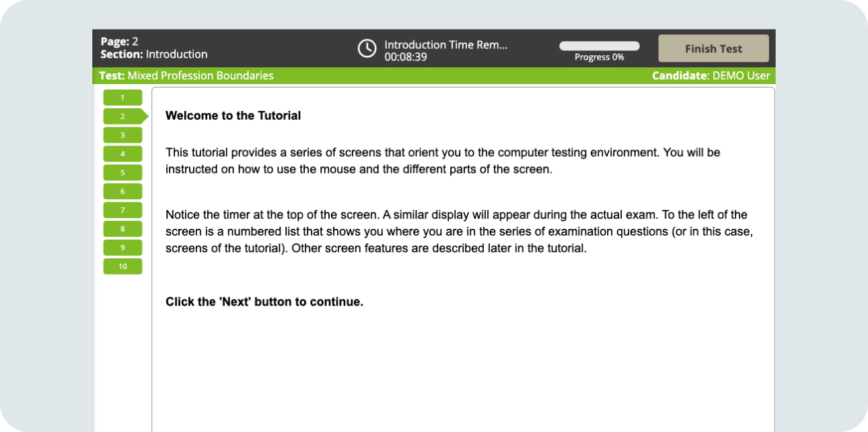Click the Mixed Profession Boundaries test name
The height and width of the screenshot is (432, 868).
tap(200, 75)
